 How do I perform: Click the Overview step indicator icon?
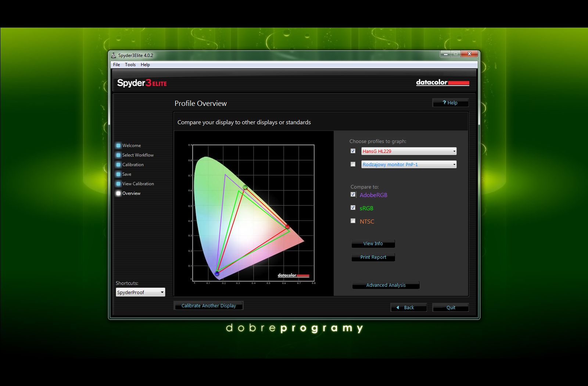pos(118,193)
